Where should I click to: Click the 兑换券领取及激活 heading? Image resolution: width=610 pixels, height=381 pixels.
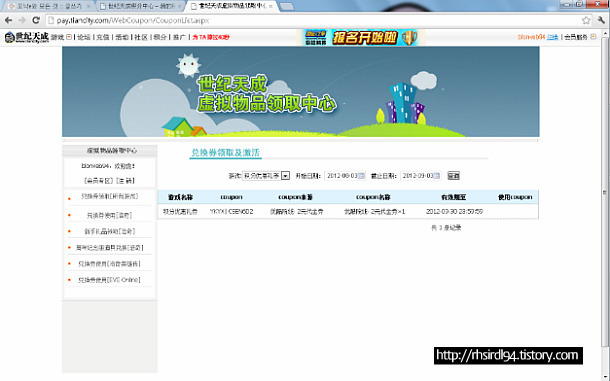(226, 153)
